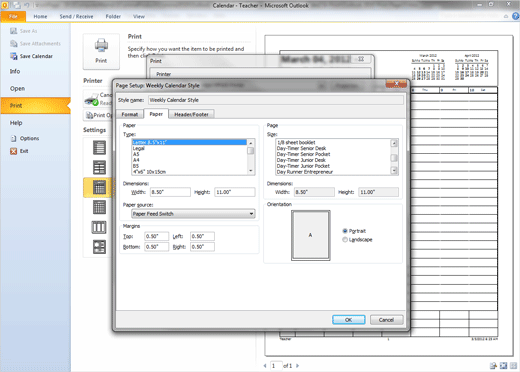Viewport: 520px width, 372px height.
Task: Click the Save Calendar icon
Action: pos(13,56)
